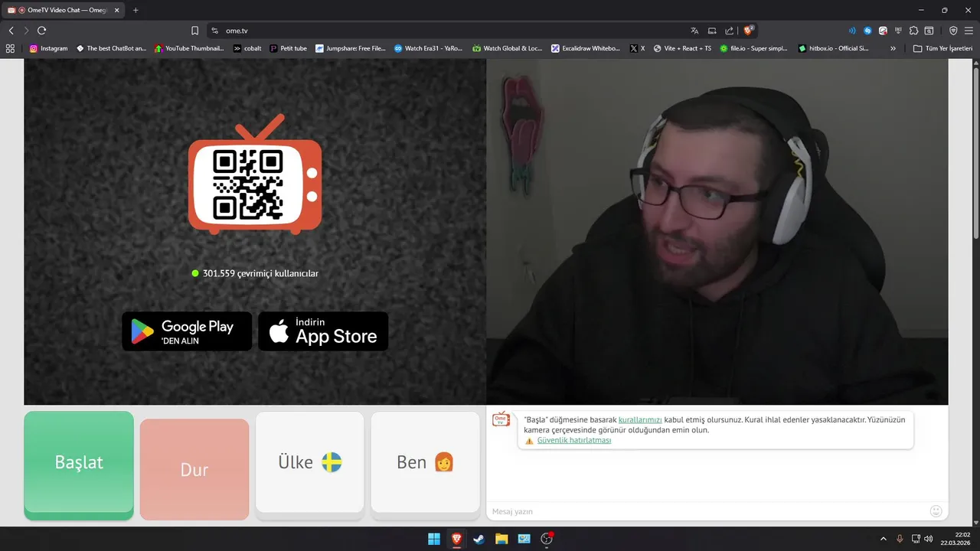Open the Shazam extension icon
The image size is (980, 551).
point(867,31)
